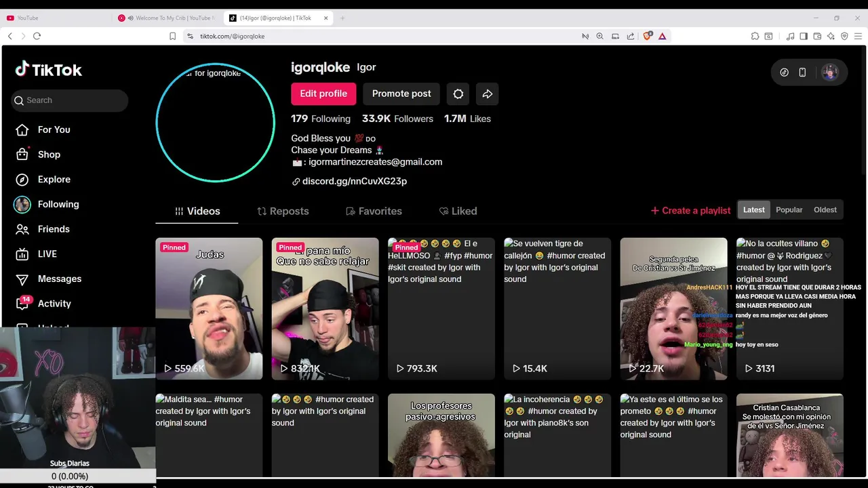Open the LIVE icon in sidebar
Image resolution: width=868 pixels, height=488 pixels.
pos(22,254)
